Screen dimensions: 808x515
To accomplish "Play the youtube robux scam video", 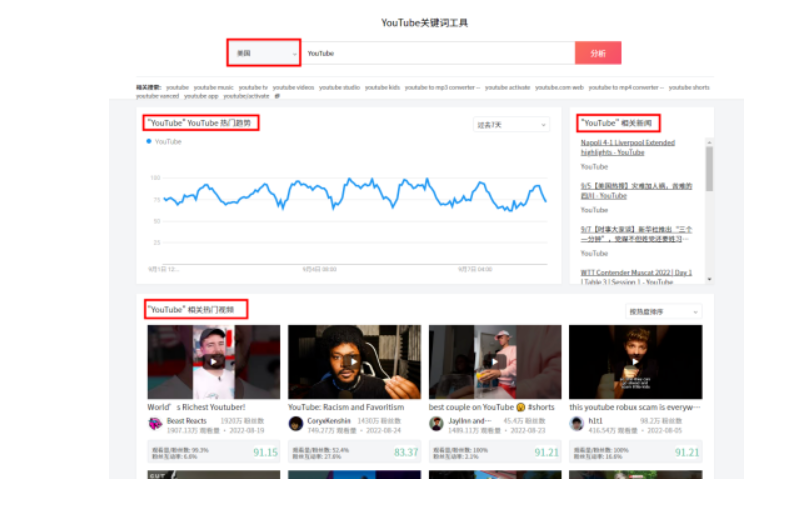I will (x=635, y=361).
